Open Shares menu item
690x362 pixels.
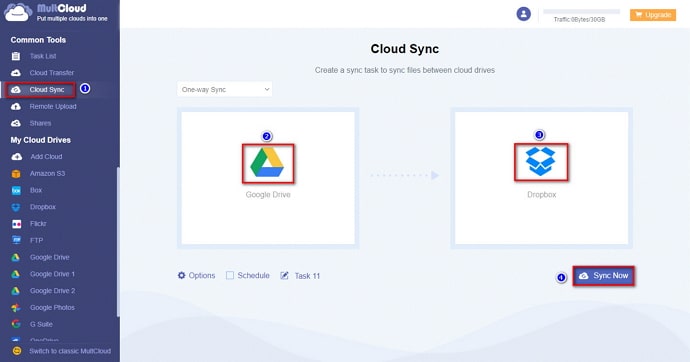pos(40,123)
